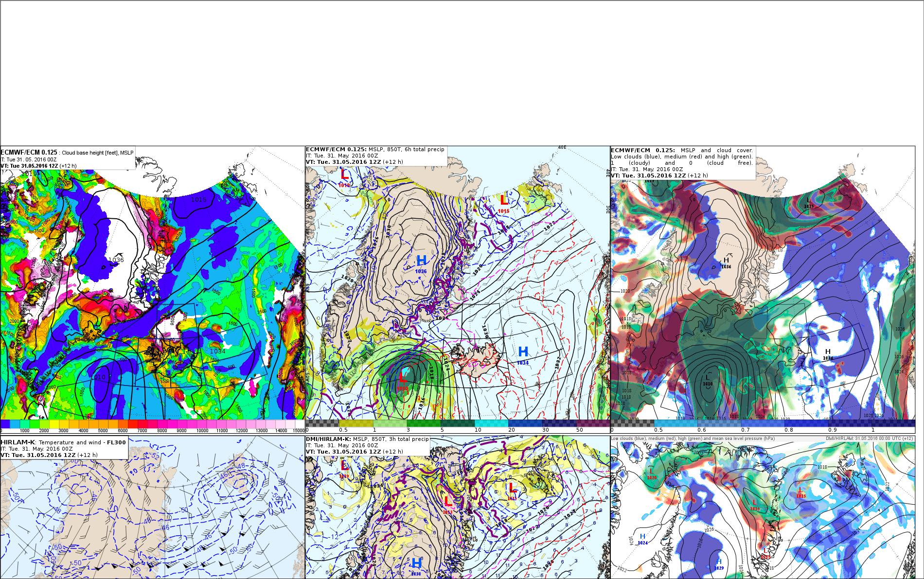The height and width of the screenshot is (579, 924).
Task: Click blue H 1029 on DMI/HIRLAM clouds map
Action: click(x=719, y=564)
